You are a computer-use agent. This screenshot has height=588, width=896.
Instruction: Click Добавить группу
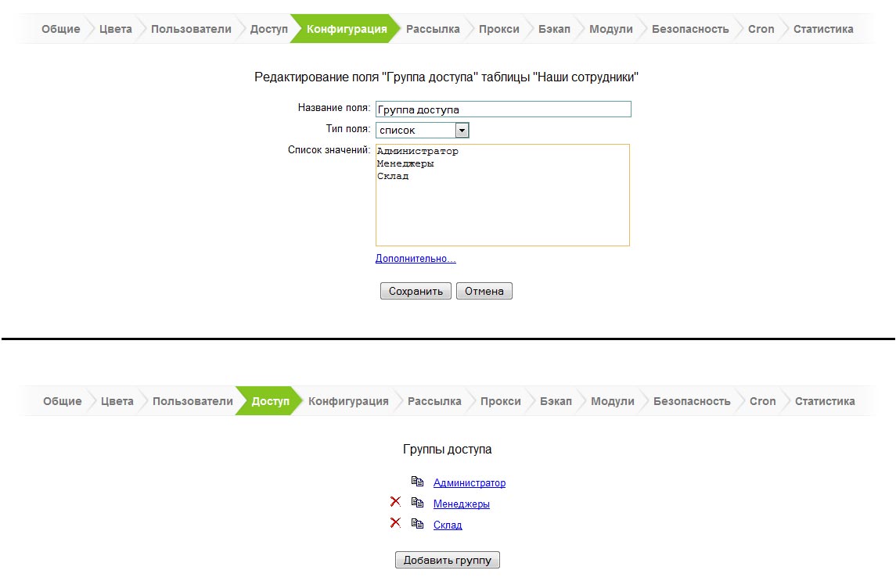(x=447, y=559)
